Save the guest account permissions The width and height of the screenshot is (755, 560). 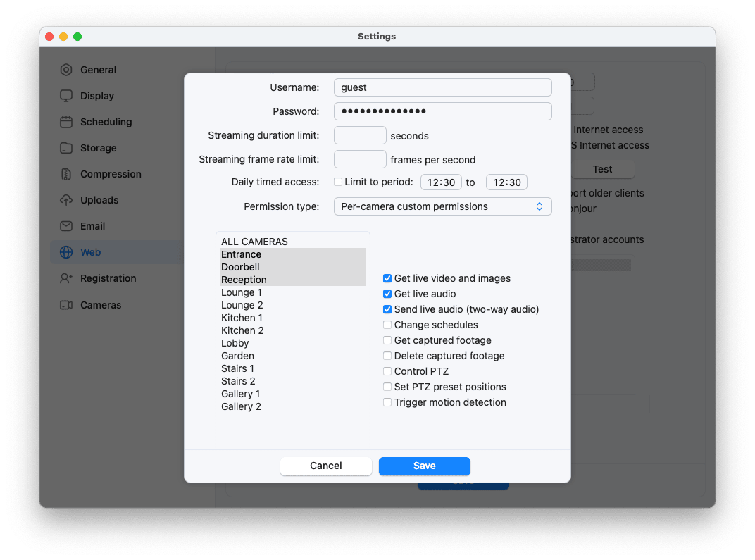tap(424, 466)
